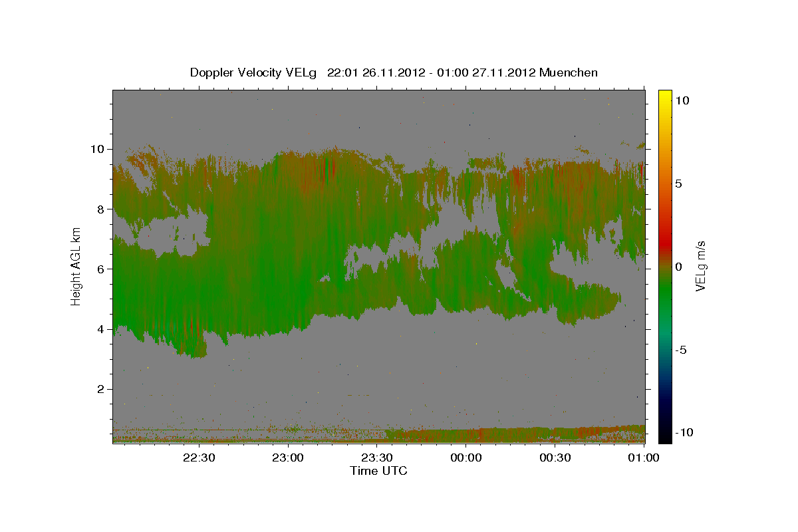Click the colorbar value -5 label
This screenshot has height=532, width=798.
pos(681,349)
